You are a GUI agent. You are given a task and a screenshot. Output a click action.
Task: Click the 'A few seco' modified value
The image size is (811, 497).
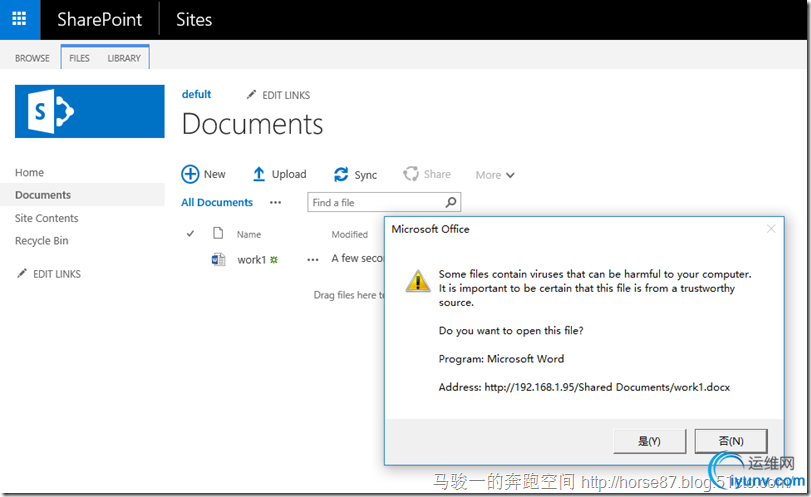click(x=357, y=258)
